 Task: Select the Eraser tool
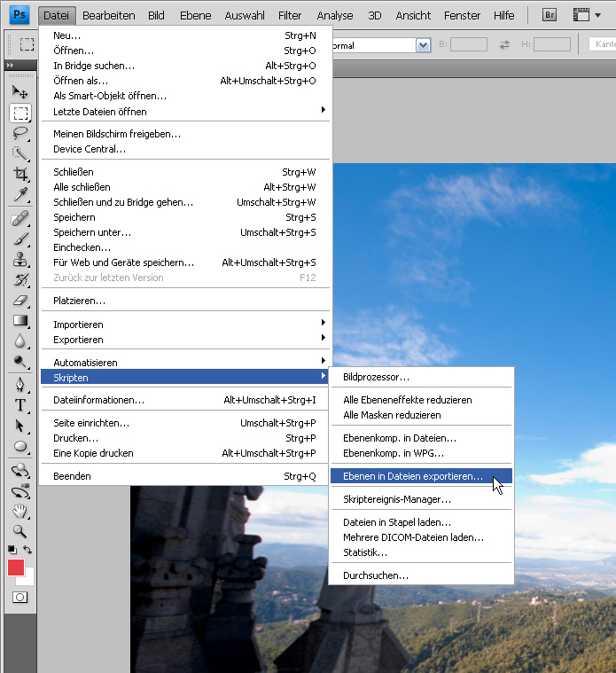(x=20, y=301)
